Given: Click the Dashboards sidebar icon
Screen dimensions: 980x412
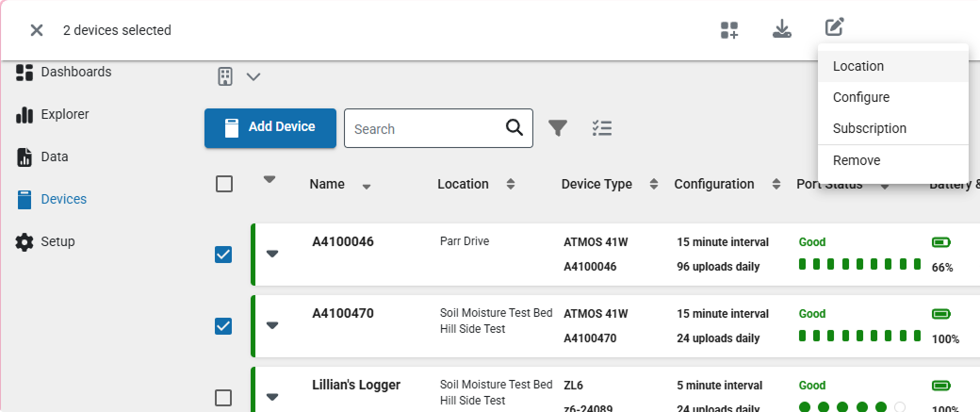Looking at the screenshot, I should (24, 73).
